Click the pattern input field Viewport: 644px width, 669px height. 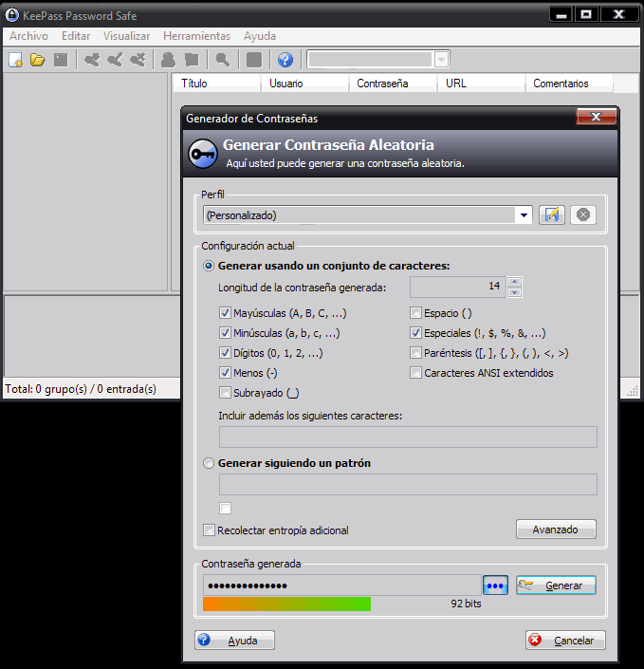click(408, 484)
